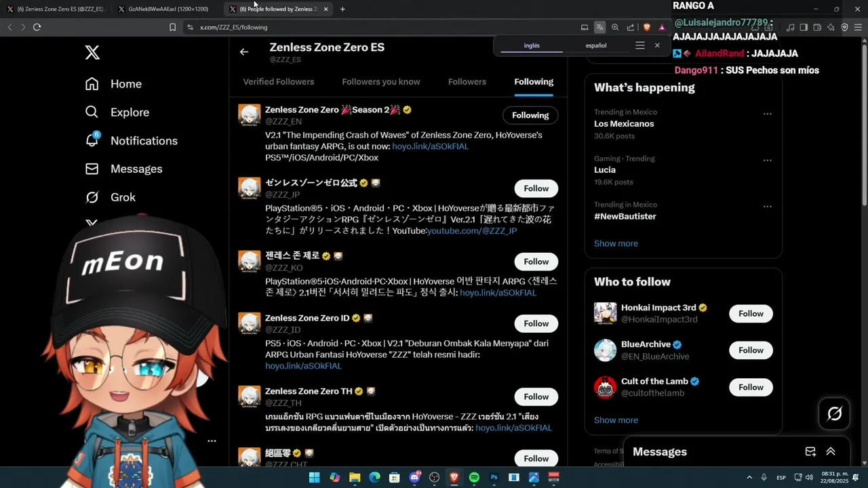This screenshot has height=488, width=868.
Task: Open Photoshop from the taskbar
Action: pos(494,478)
